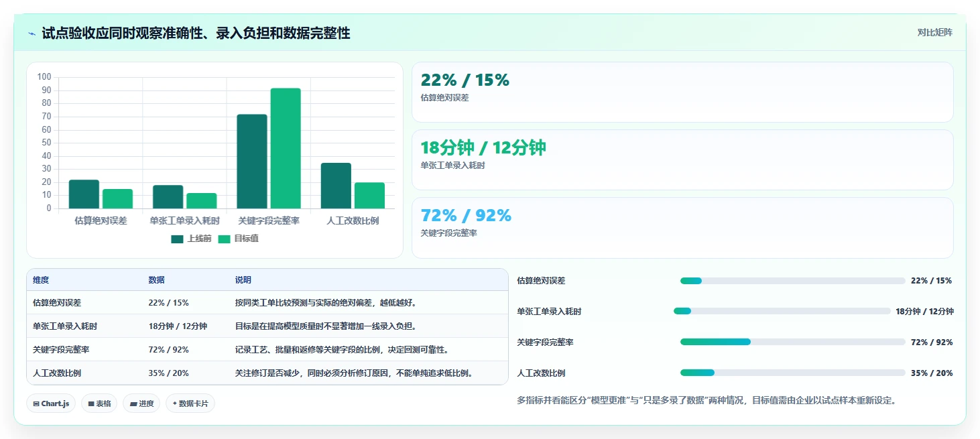Click the 对比矩阵 label
Screen dimensions: 980x439
pyautogui.click(x=934, y=32)
